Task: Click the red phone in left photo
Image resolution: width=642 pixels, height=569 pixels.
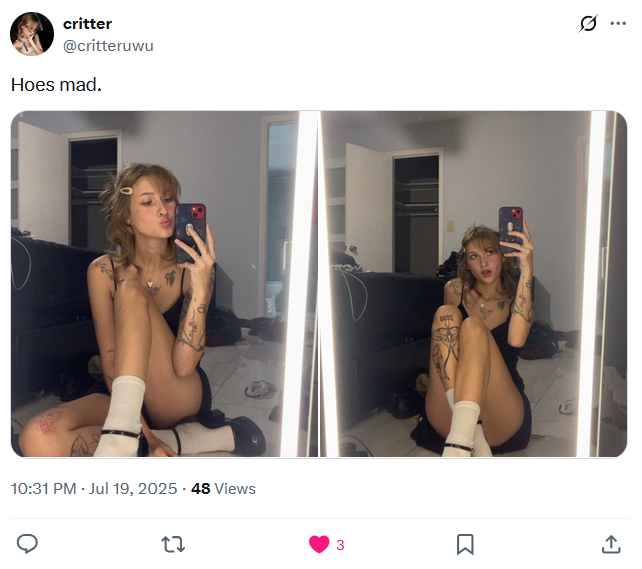Action: pos(191,233)
